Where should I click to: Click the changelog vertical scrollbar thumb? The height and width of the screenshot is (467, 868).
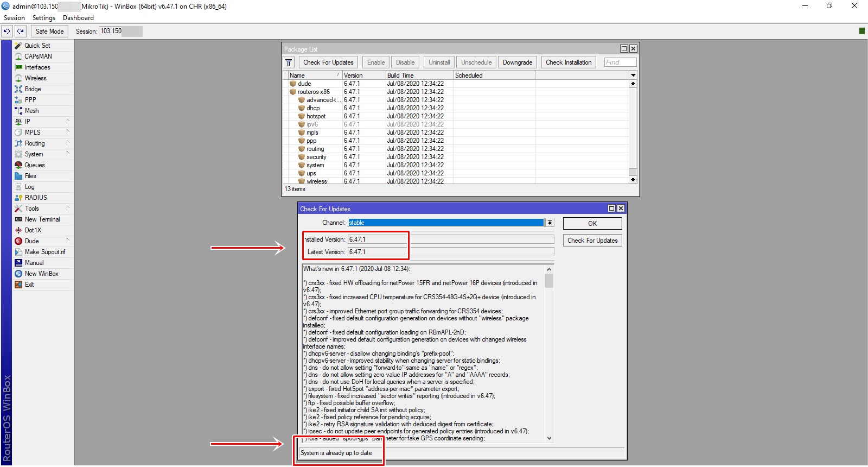[x=549, y=281]
